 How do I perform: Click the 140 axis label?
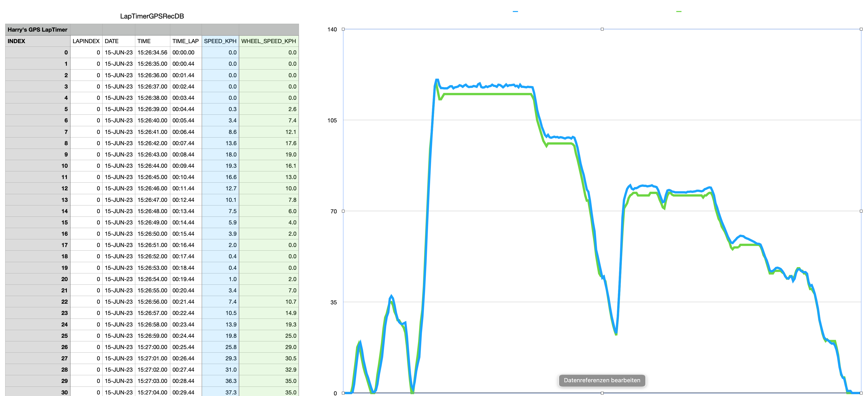[x=332, y=29]
